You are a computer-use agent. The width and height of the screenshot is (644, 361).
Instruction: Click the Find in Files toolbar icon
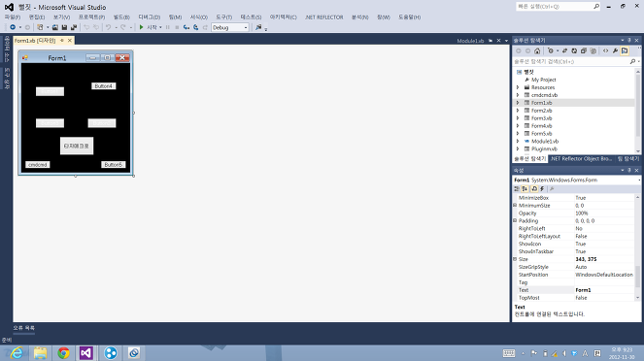(x=258, y=27)
